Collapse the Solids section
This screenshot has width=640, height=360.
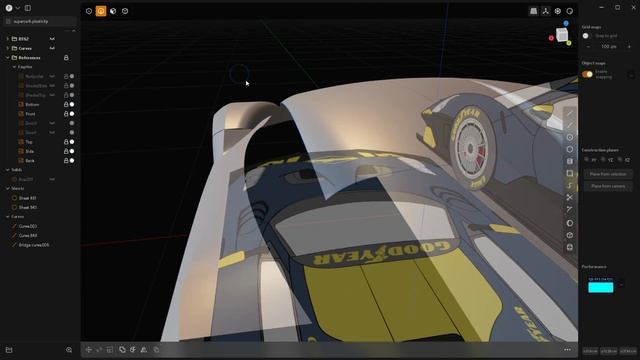coord(7,170)
